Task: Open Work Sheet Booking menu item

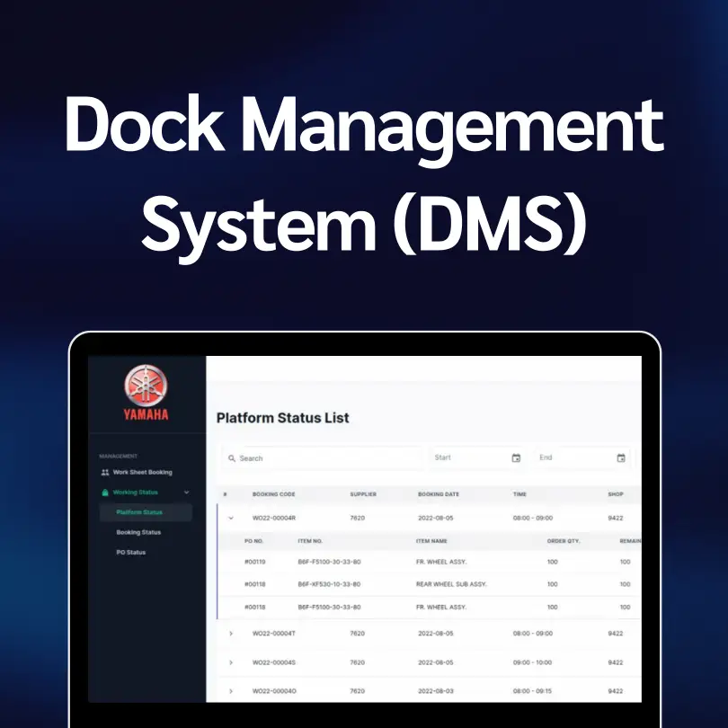Action: (x=142, y=472)
